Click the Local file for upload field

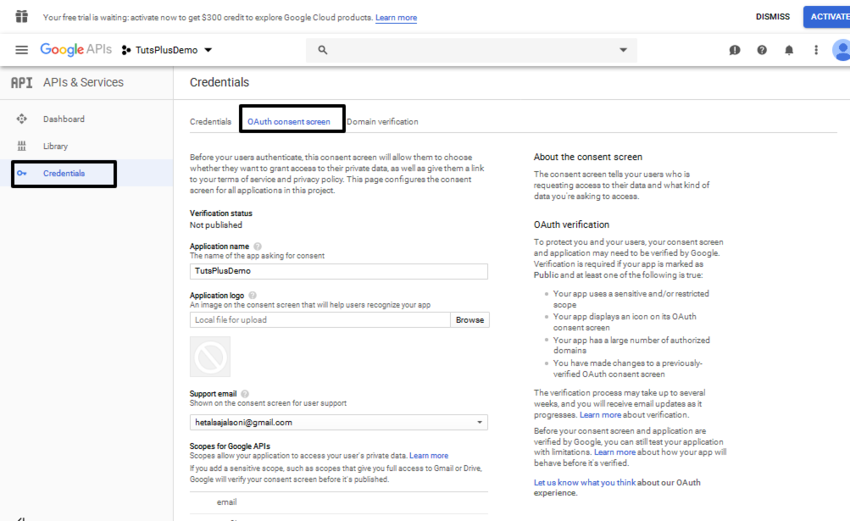[x=320, y=320]
